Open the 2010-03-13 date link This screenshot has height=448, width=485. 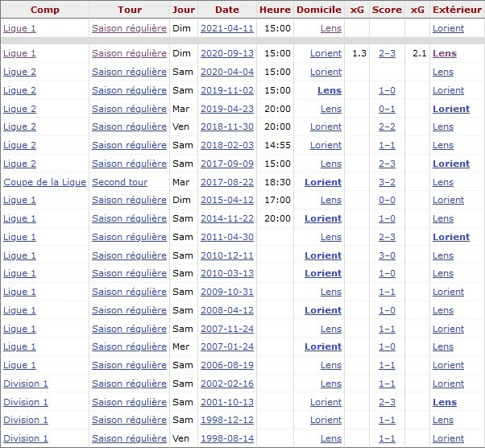[x=227, y=273]
